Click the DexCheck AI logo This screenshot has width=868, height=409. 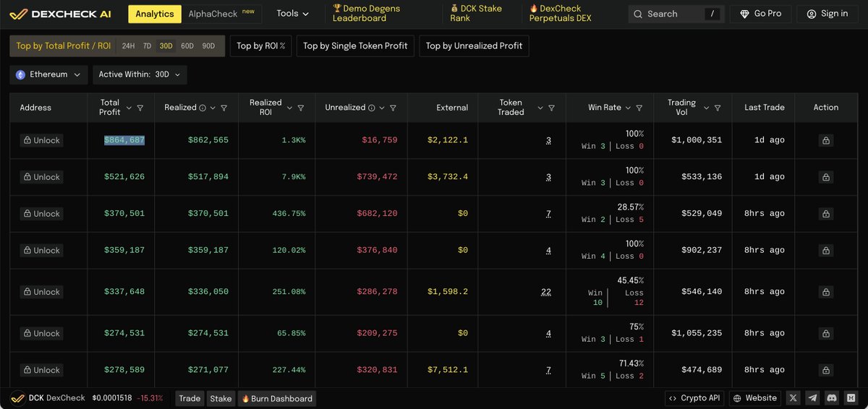pyautogui.click(x=60, y=14)
